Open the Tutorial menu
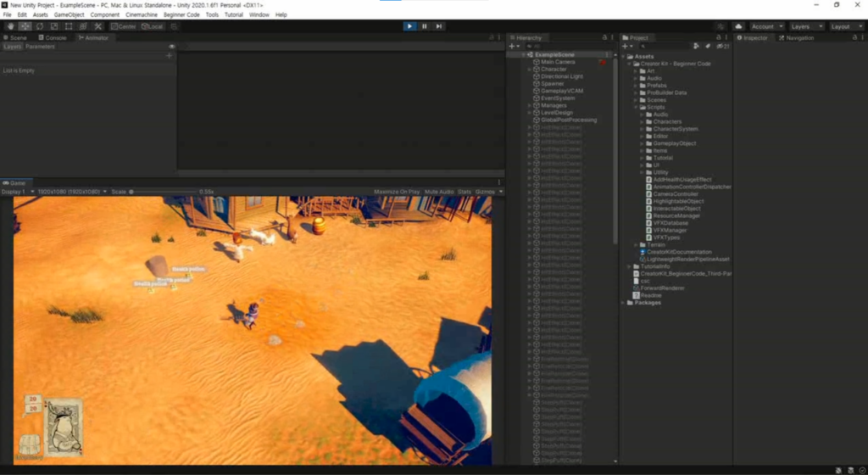 [x=234, y=15]
